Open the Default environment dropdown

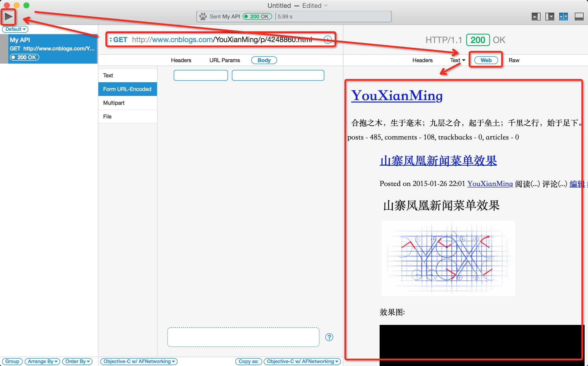pyautogui.click(x=15, y=29)
